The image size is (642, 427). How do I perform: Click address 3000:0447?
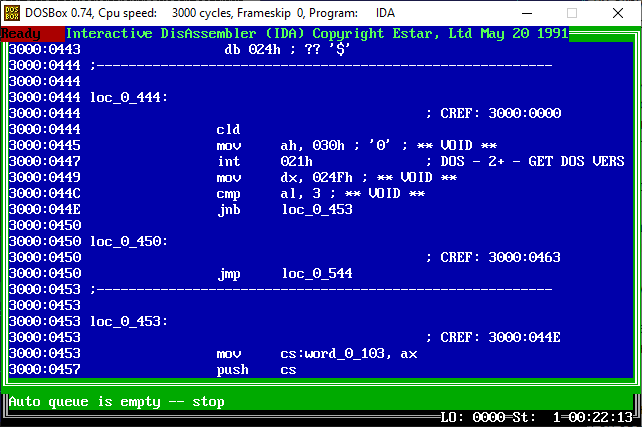(45, 161)
